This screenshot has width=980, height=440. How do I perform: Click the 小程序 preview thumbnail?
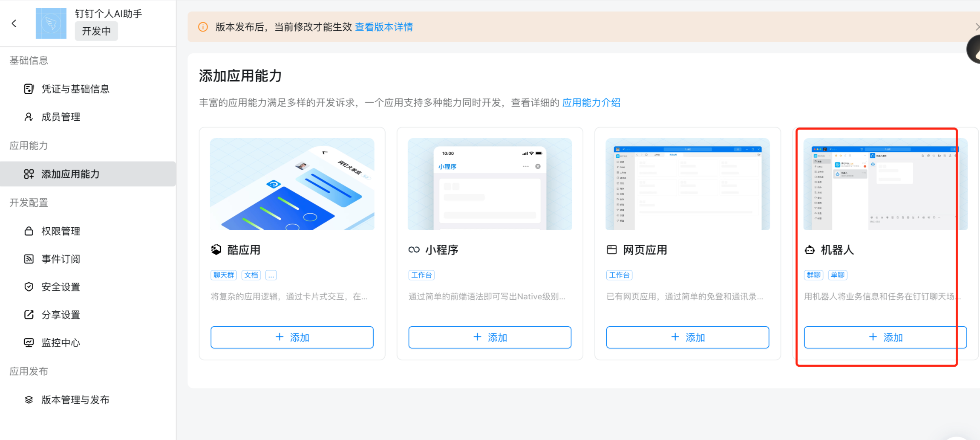490,184
